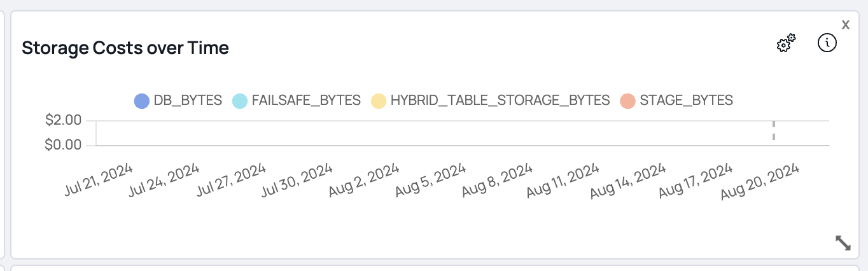
Task: Expand the widget using the diagonal arrow icon
Action: point(843,243)
